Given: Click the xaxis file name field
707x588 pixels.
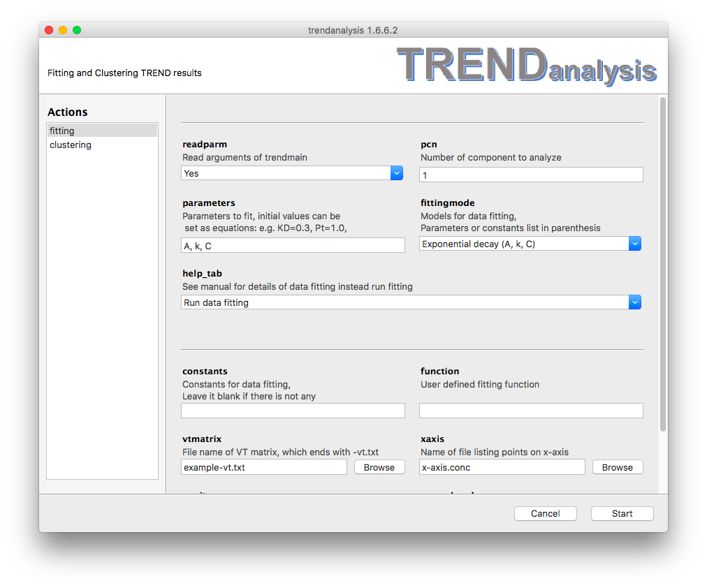Looking at the screenshot, I should (x=502, y=467).
